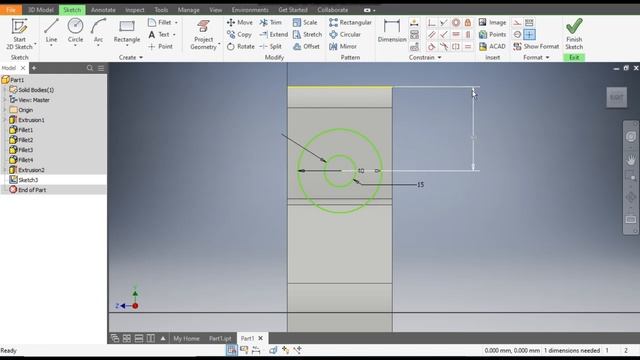
Task: Expand Extrusion2 in the browser
Action: click(x=5, y=170)
